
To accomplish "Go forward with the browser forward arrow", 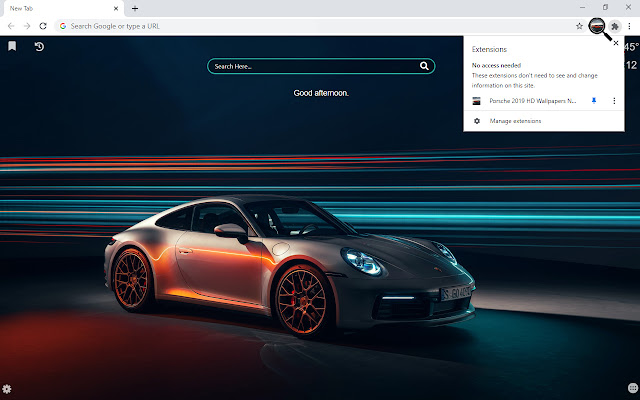I will [27, 26].
